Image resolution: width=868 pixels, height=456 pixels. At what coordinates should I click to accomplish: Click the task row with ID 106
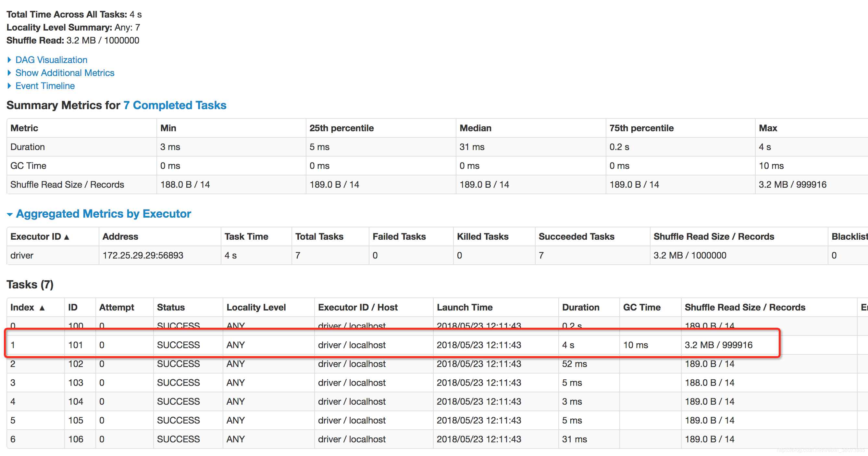[x=76, y=439]
